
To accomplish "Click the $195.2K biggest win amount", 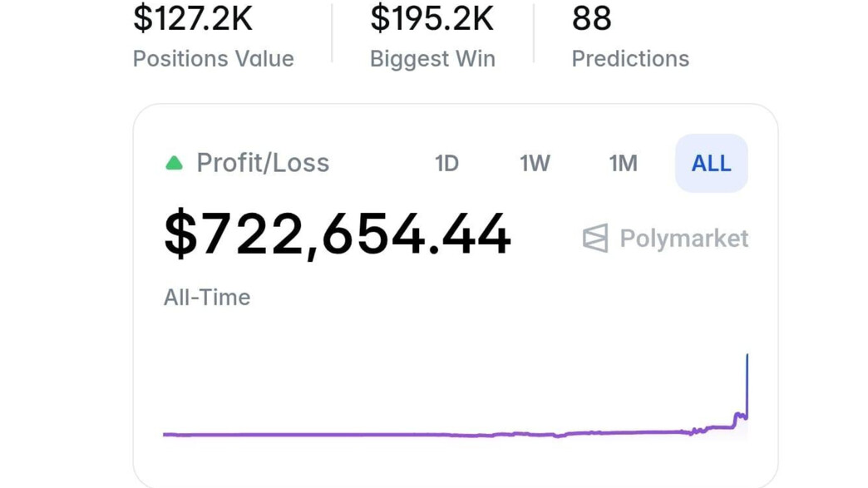I will click(x=432, y=18).
